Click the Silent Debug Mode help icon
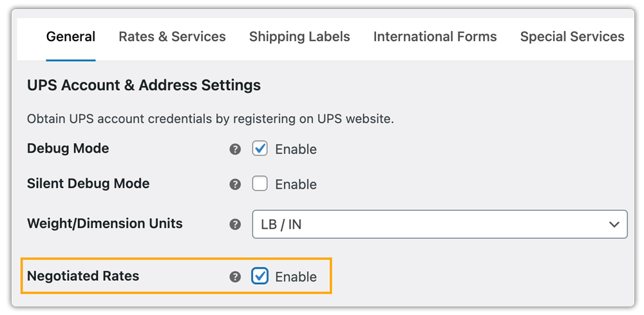 tap(235, 184)
